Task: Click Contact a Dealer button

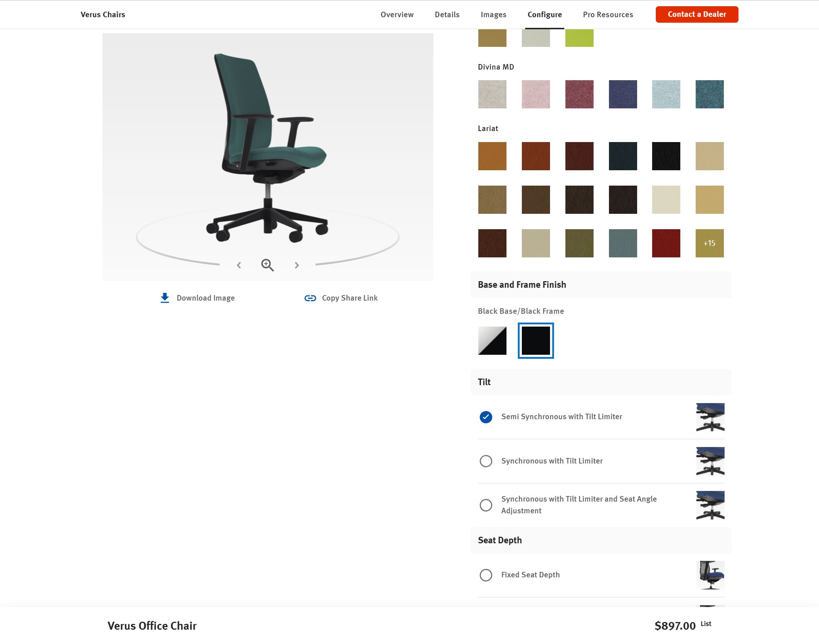Action: point(697,14)
